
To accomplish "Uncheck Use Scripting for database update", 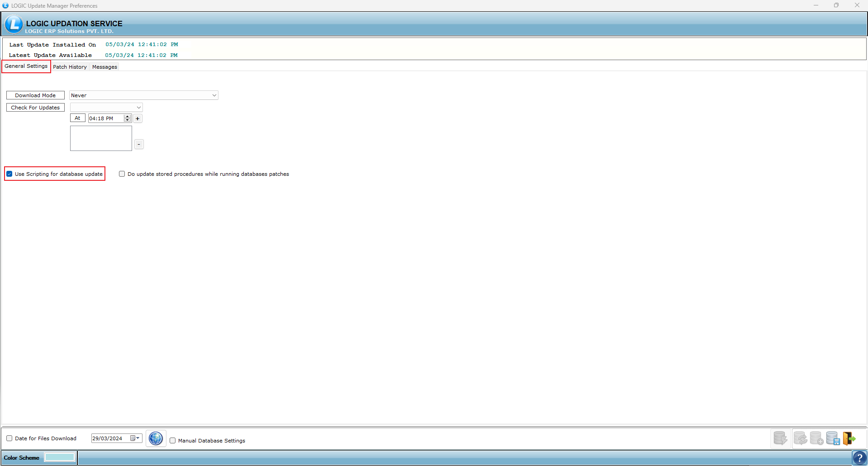I will click(x=9, y=174).
